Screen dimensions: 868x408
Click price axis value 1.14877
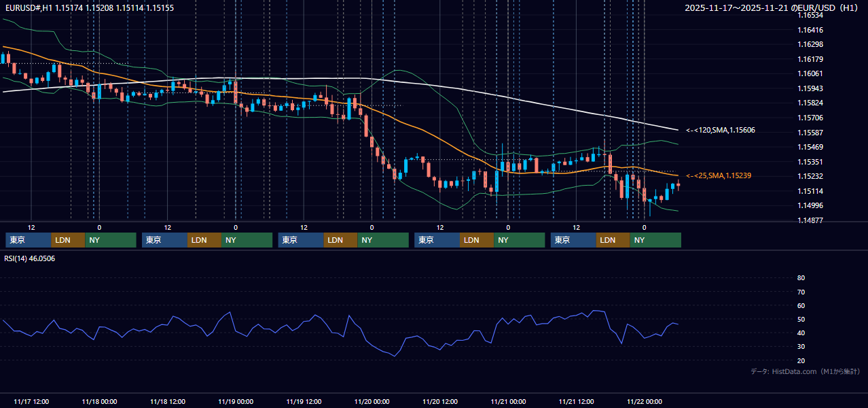[810, 220]
